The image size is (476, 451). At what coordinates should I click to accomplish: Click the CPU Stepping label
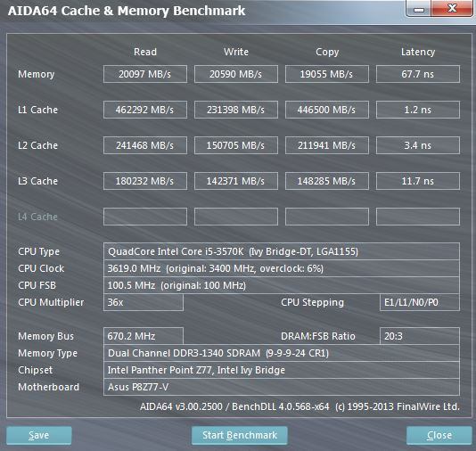[x=312, y=302]
